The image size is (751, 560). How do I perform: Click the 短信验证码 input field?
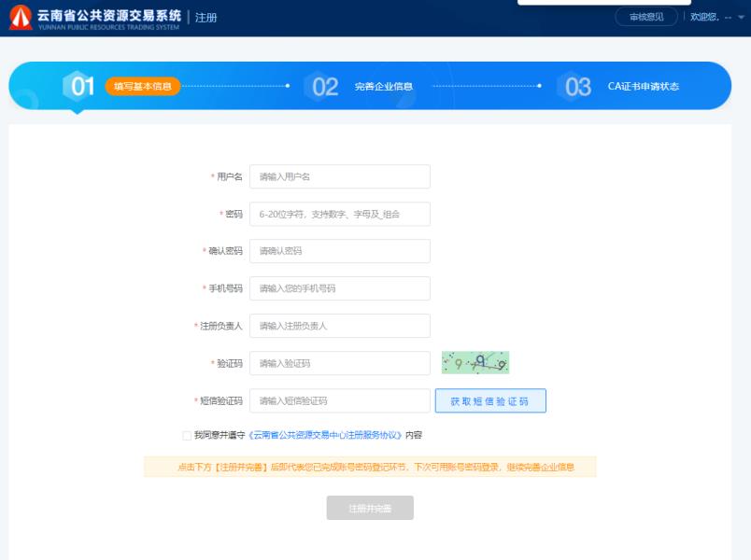click(x=339, y=399)
